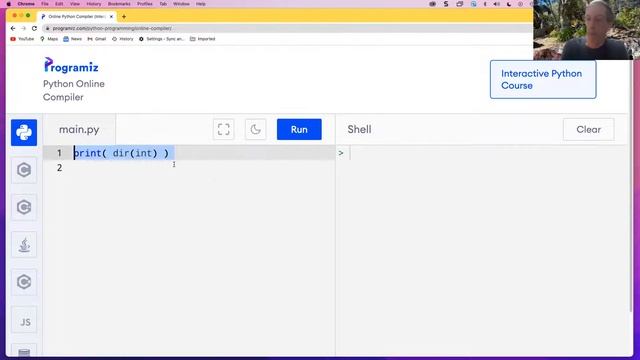640x360 pixels.
Task: Open the Chrome menu in menu bar
Action: (x=26, y=4)
